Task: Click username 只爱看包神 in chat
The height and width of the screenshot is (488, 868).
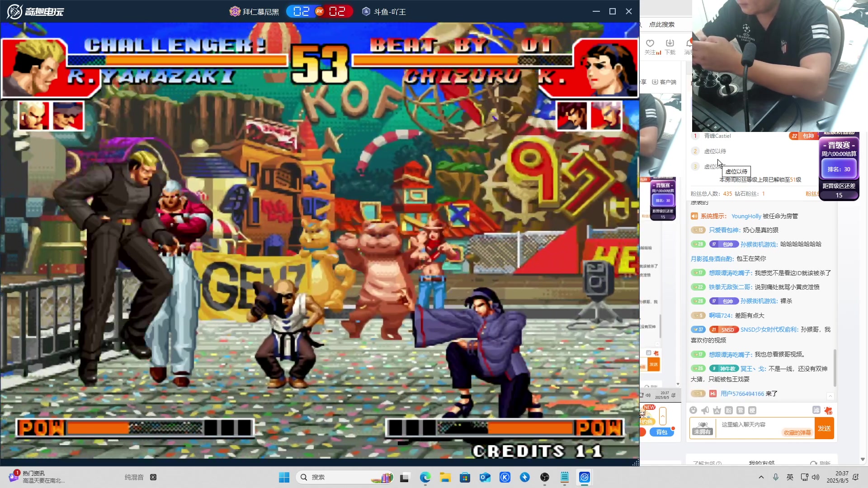Action: [x=724, y=230]
